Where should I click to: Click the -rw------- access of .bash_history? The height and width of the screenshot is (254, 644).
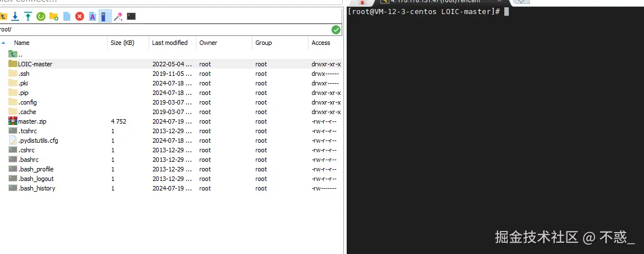pyautogui.click(x=324, y=189)
